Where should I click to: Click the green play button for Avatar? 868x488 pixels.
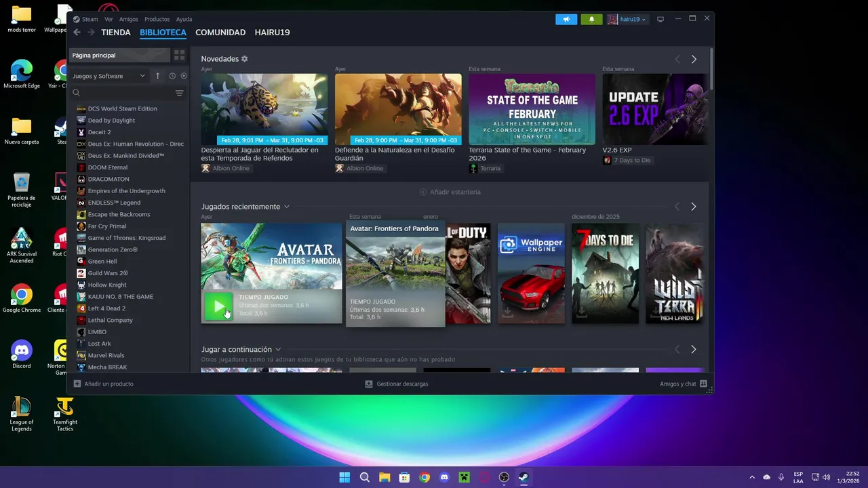pyautogui.click(x=218, y=306)
